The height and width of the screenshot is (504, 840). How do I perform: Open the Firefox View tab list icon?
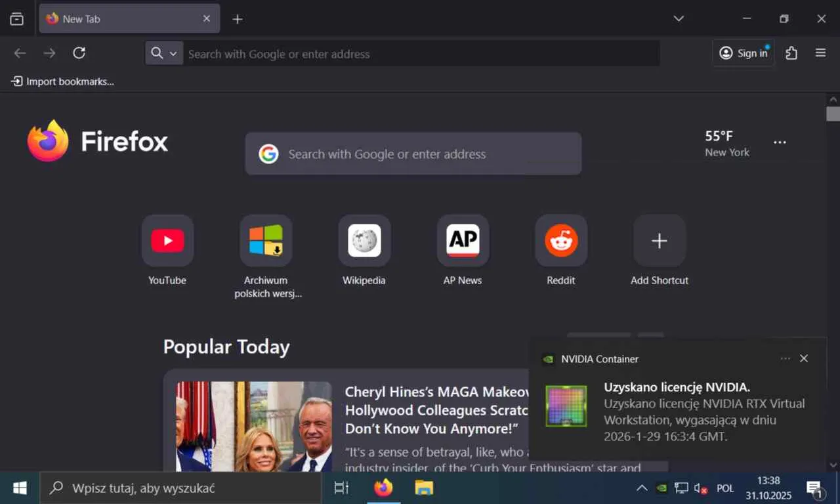click(17, 19)
